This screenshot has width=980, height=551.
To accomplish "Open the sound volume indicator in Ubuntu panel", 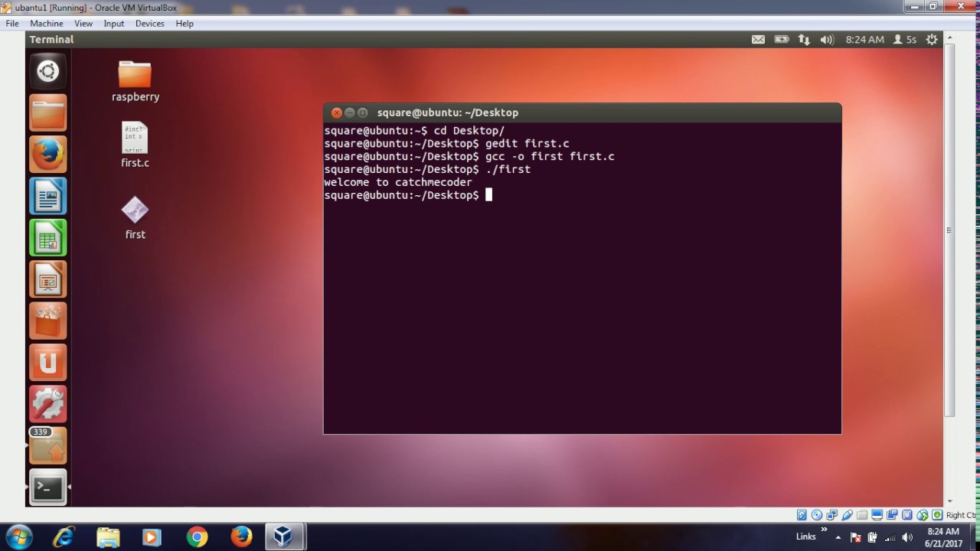I will click(827, 40).
